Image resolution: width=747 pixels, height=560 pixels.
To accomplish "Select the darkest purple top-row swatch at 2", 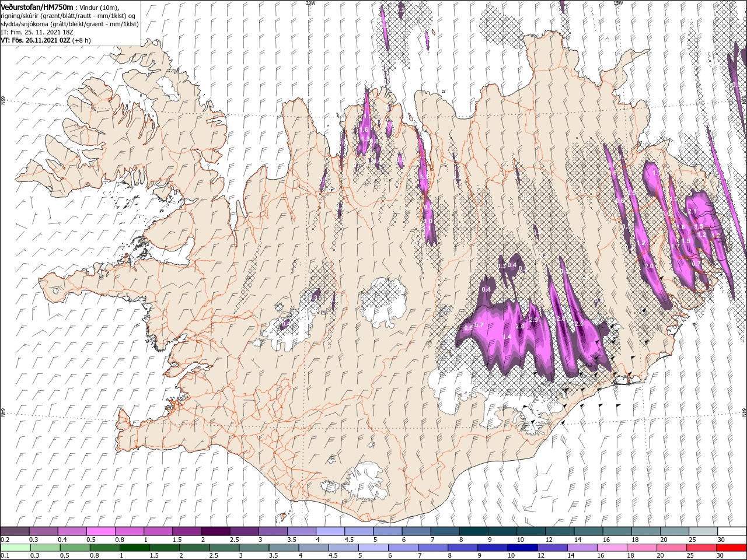I will click(215, 531).
